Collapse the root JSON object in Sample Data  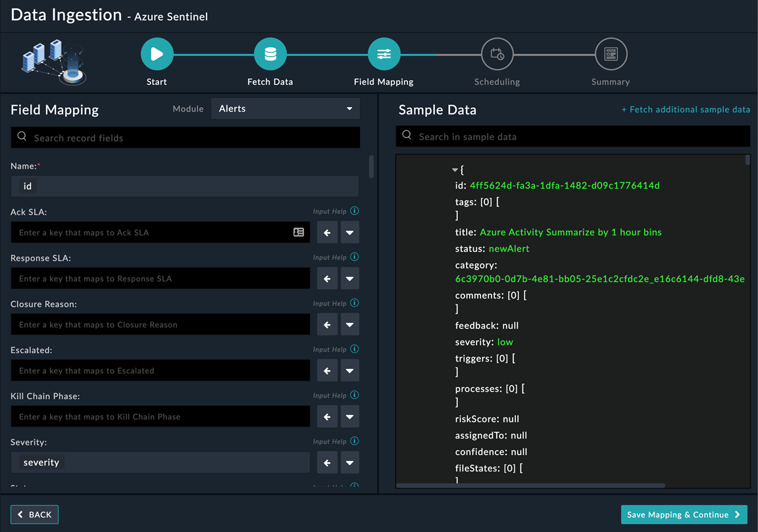454,168
